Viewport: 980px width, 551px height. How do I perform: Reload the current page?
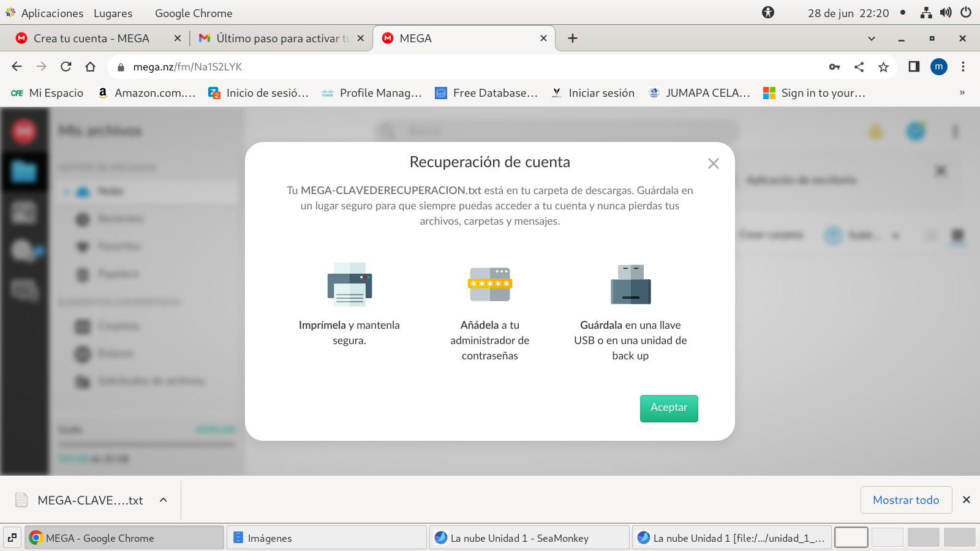coord(66,67)
